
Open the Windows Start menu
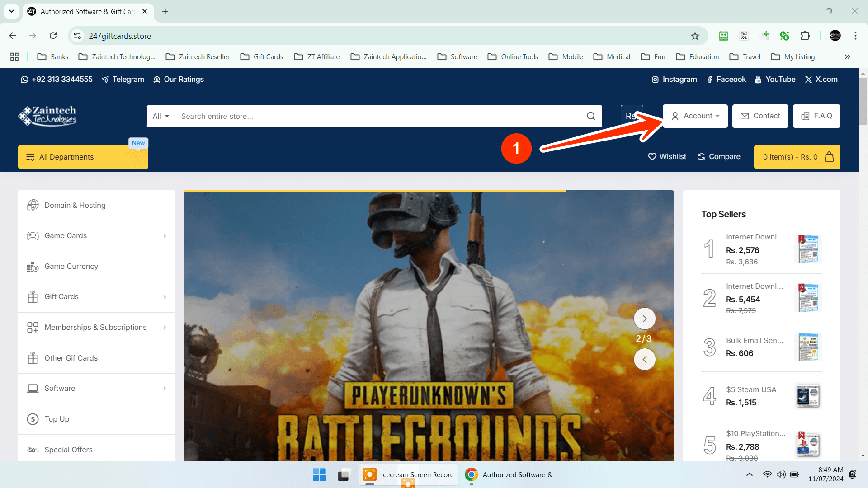(319, 474)
